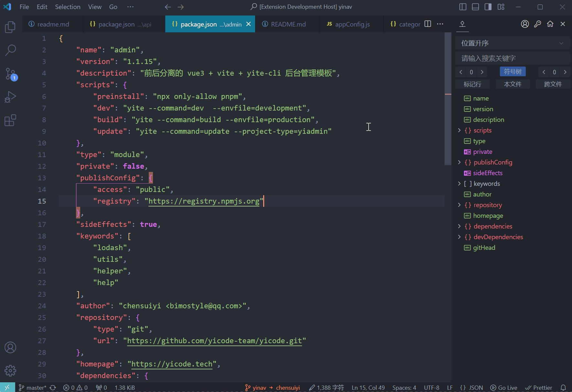Viewport: 572px width, 392px height.
Task: Open the Selection menu
Action: coord(68,7)
